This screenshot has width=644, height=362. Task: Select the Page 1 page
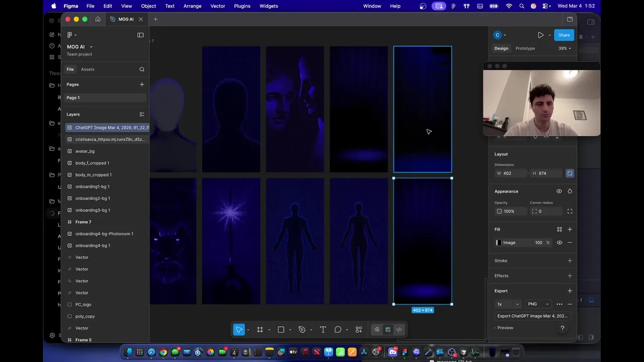click(105, 98)
